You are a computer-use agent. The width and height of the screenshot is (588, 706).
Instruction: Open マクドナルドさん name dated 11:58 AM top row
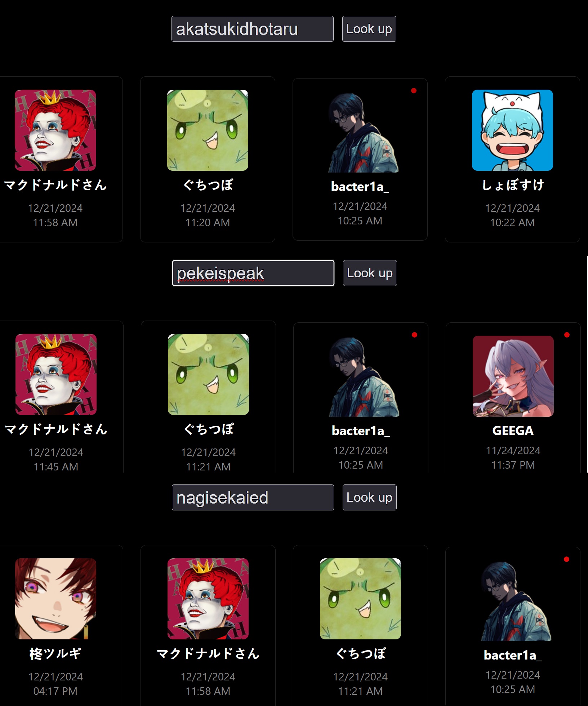[x=55, y=185]
